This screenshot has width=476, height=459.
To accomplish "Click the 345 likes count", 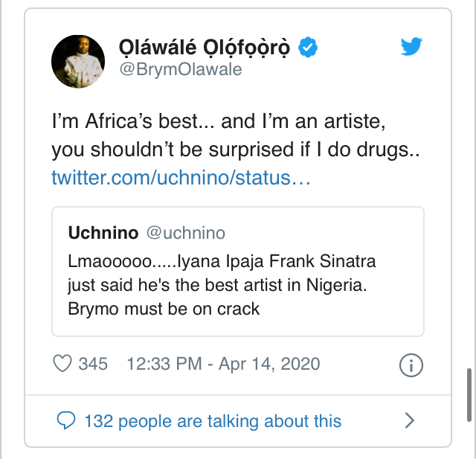I will click(x=93, y=364).
